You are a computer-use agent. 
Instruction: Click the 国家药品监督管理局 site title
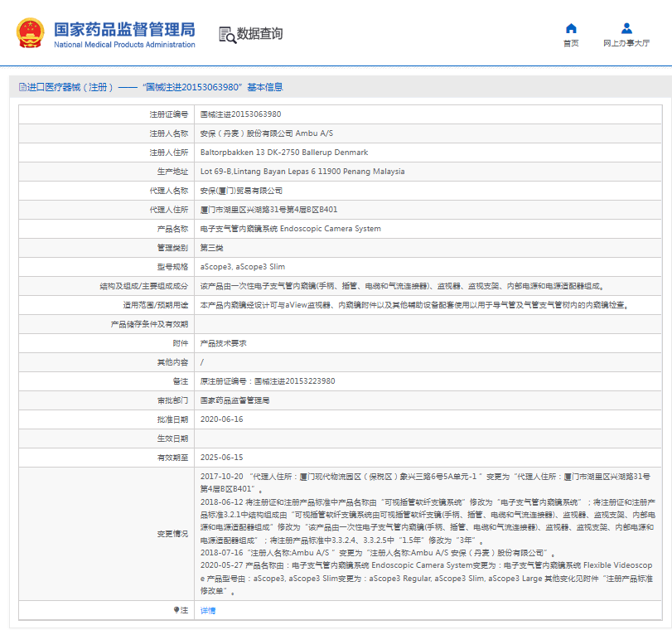124,28
